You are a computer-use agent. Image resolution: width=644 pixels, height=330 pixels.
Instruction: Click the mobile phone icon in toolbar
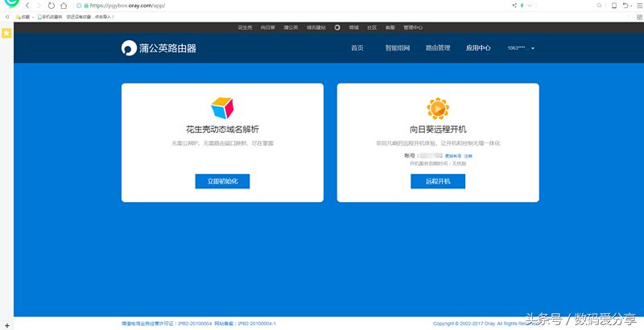(x=614, y=6)
